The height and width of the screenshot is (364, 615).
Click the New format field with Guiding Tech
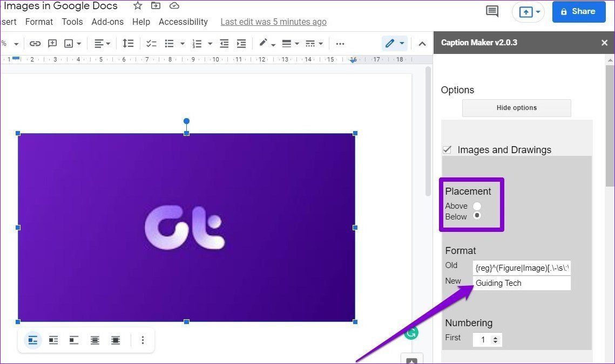click(x=521, y=283)
